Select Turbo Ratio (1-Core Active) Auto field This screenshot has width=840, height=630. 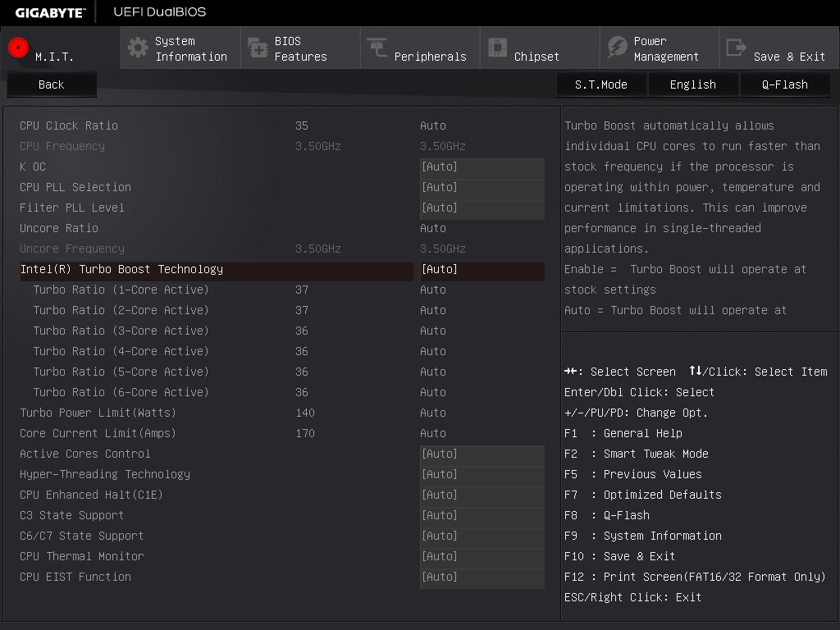(x=433, y=290)
